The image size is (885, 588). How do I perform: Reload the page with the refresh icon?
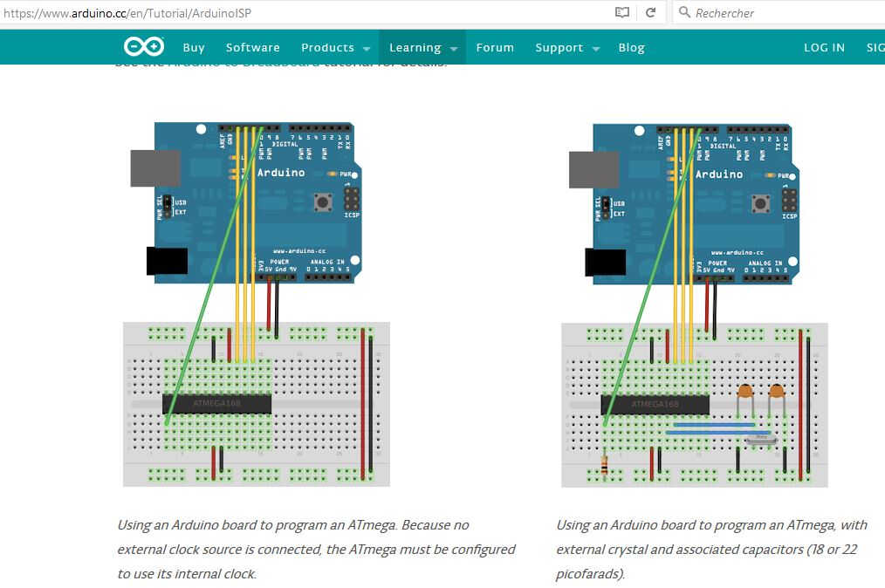(x=651, y=12)
